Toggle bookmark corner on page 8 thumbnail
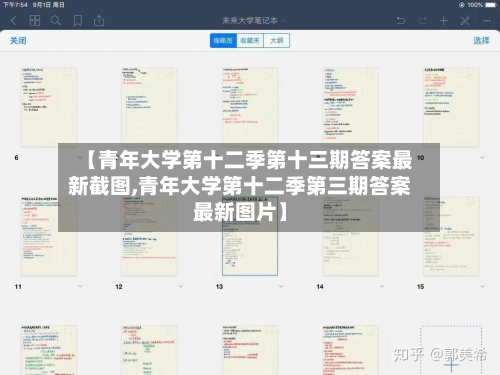The width and height of the screenshot is (500, 375). (270, 72)
